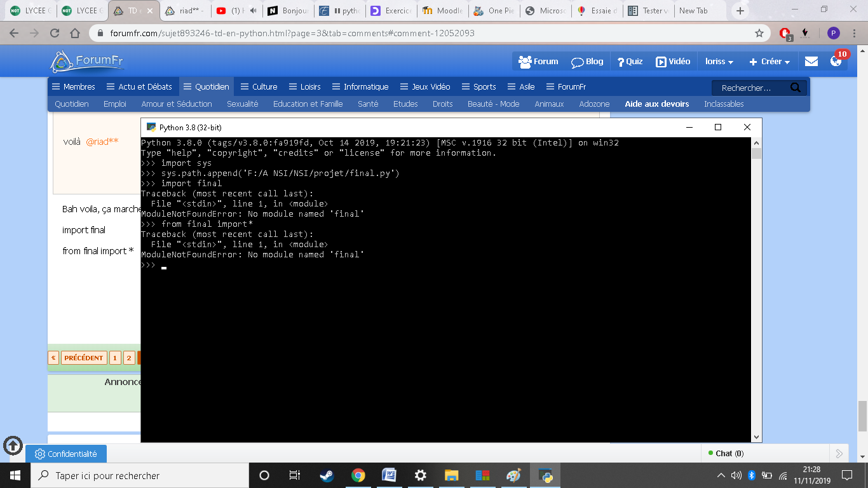868x488 pixels.
Task: Click the PRÉCÉDENT pagination button
Action: coord(84,358)
